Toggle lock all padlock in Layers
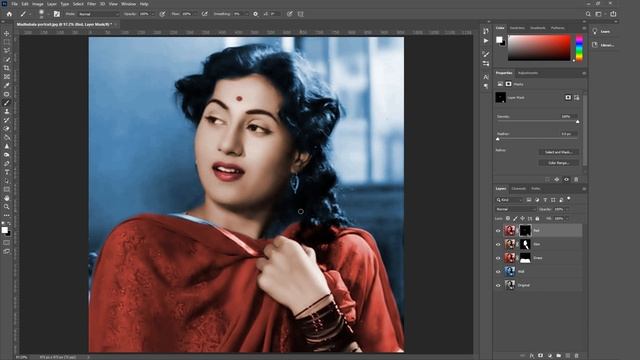640x360 pixels. [537, 218]
